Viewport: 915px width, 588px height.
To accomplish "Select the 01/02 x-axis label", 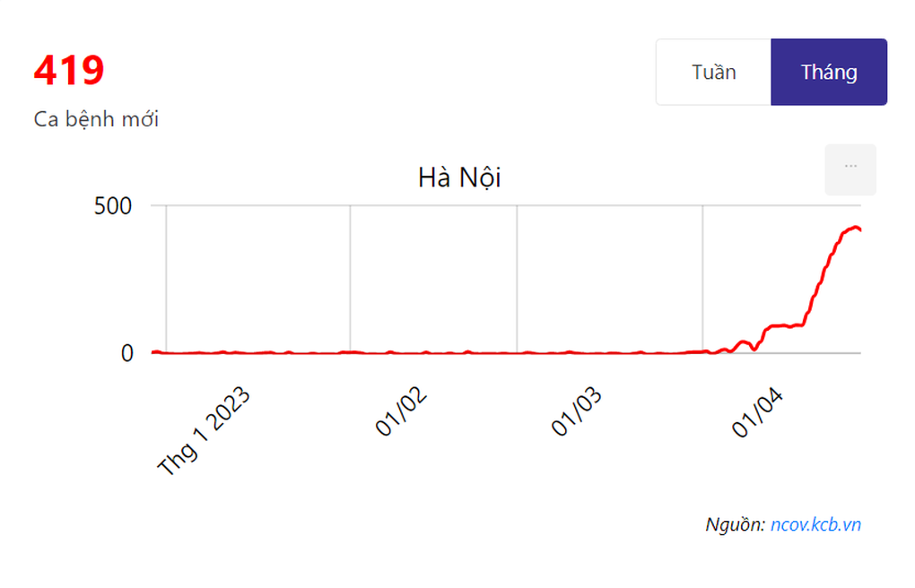I will (x=400, y=411).
